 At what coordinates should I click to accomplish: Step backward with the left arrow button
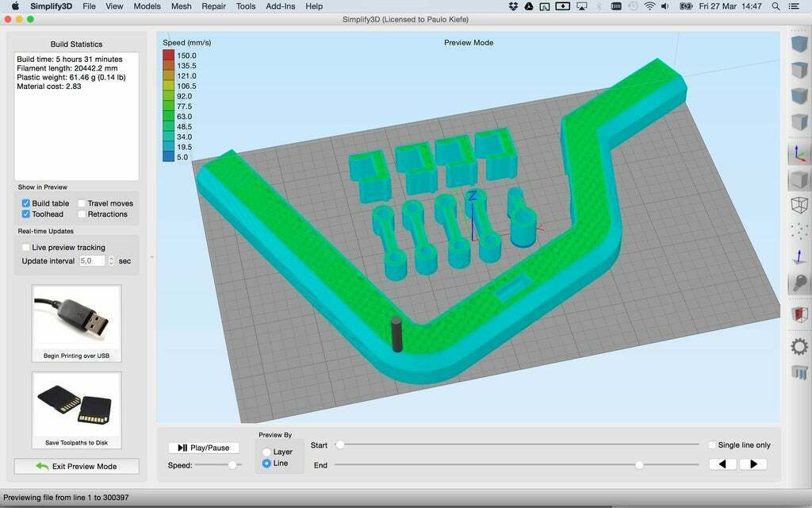tap(723, 464)
